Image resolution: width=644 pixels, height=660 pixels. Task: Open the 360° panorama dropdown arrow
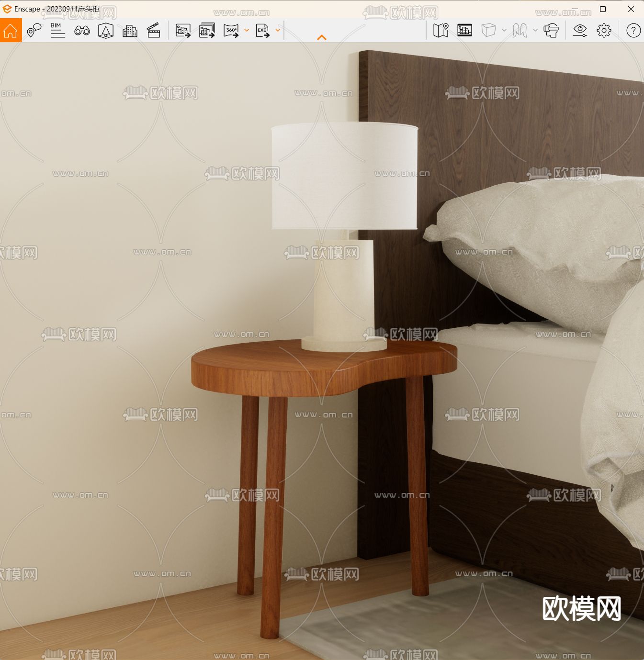[246, 30]
